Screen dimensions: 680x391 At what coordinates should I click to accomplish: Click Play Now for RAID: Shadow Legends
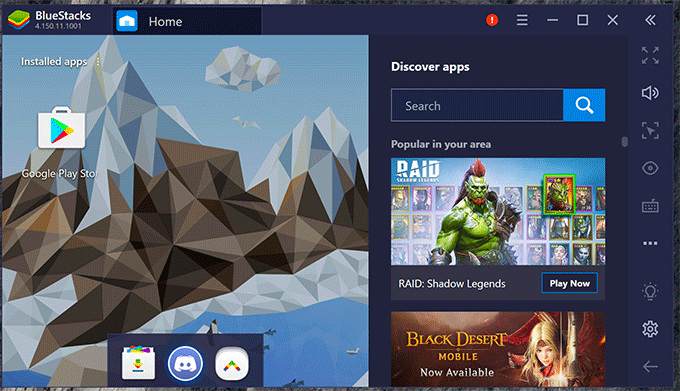[569, 283]
